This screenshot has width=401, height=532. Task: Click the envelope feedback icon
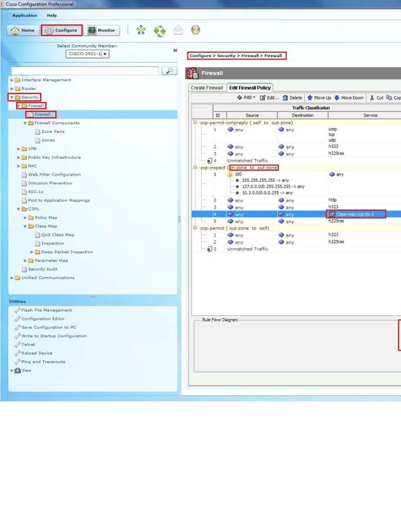178,30
